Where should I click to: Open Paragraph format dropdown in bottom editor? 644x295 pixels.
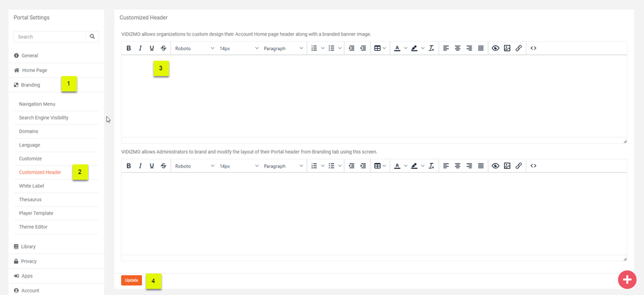click(x=283, y=166)
